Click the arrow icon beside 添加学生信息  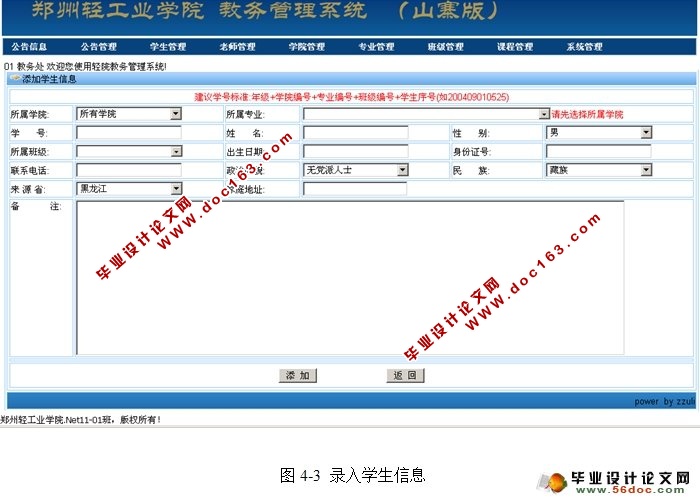15,79
